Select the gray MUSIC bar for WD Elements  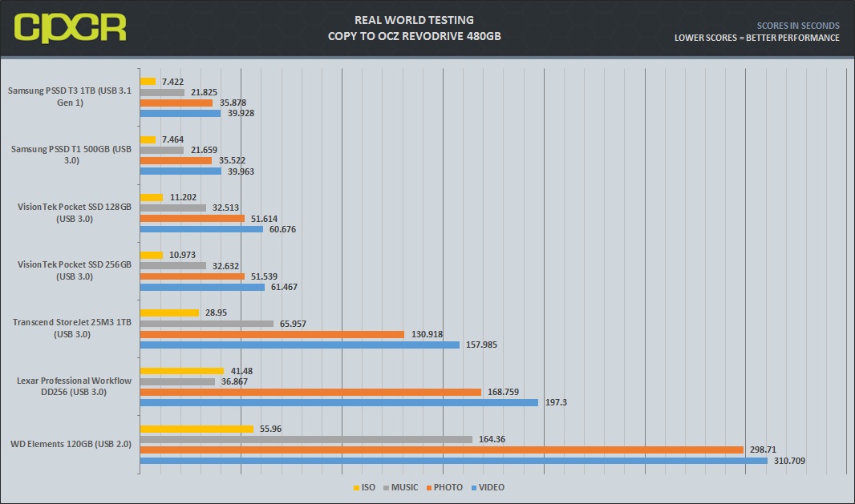(306, 440)
